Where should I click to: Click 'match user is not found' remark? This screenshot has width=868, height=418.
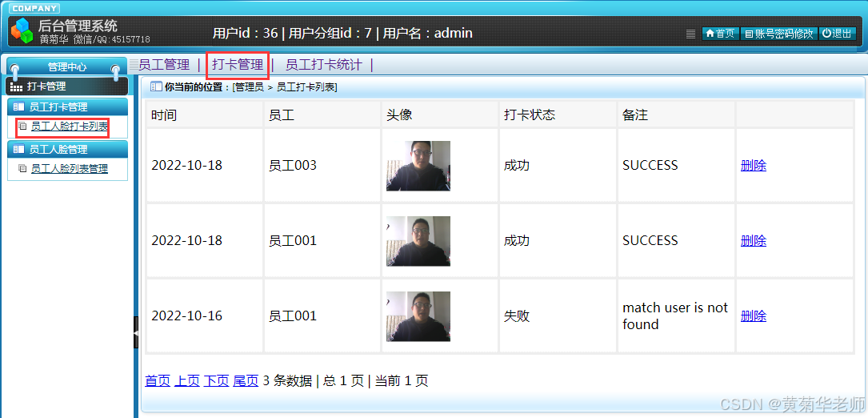pos(675,316)
